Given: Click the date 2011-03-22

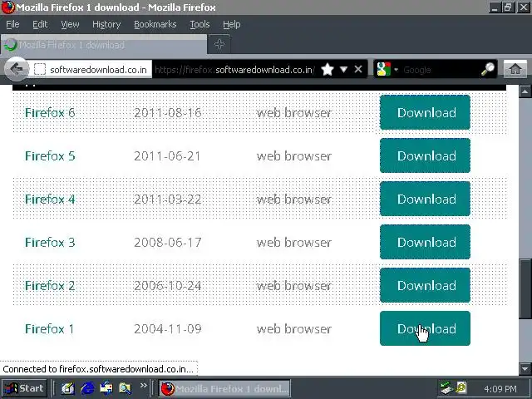Looking at the screenshot, I should [x=168, y=199].
